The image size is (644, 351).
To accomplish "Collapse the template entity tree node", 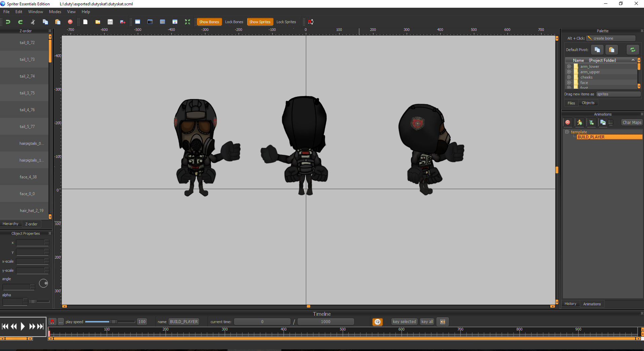I will click(567, 132).
